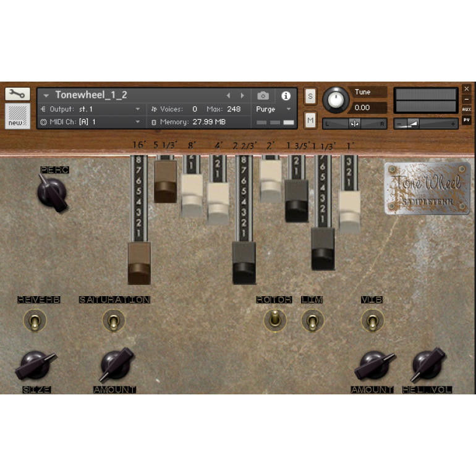The width and height of the screenshot is (476, 476).
Task: Click the previous instrument arrow
Action: point(228,96)
